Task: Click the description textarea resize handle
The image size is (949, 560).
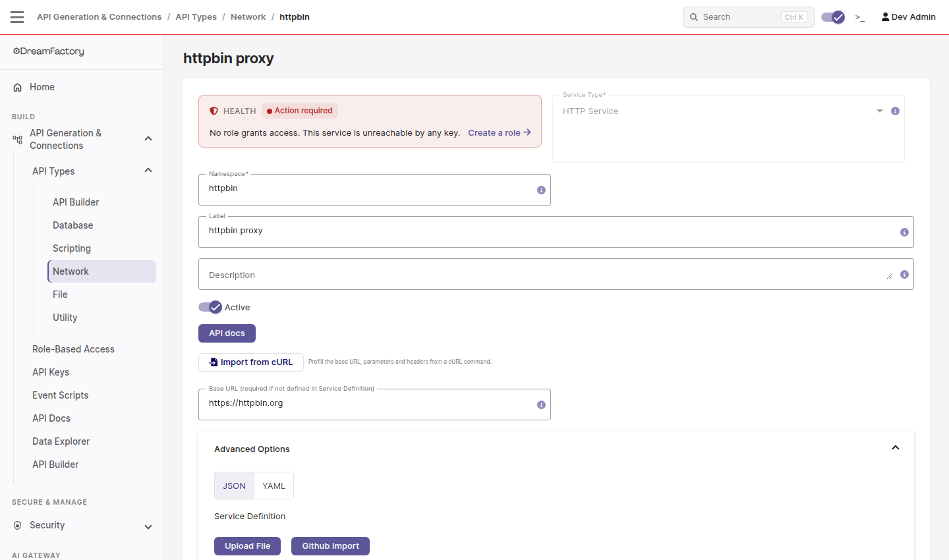Action: pos(889,276)
